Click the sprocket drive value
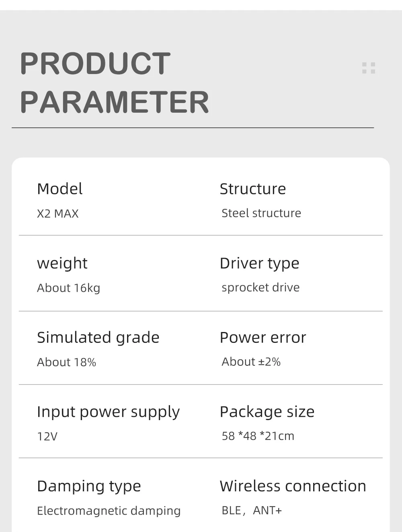The width and height of the screenshot is (402, 532). [261, 287]
